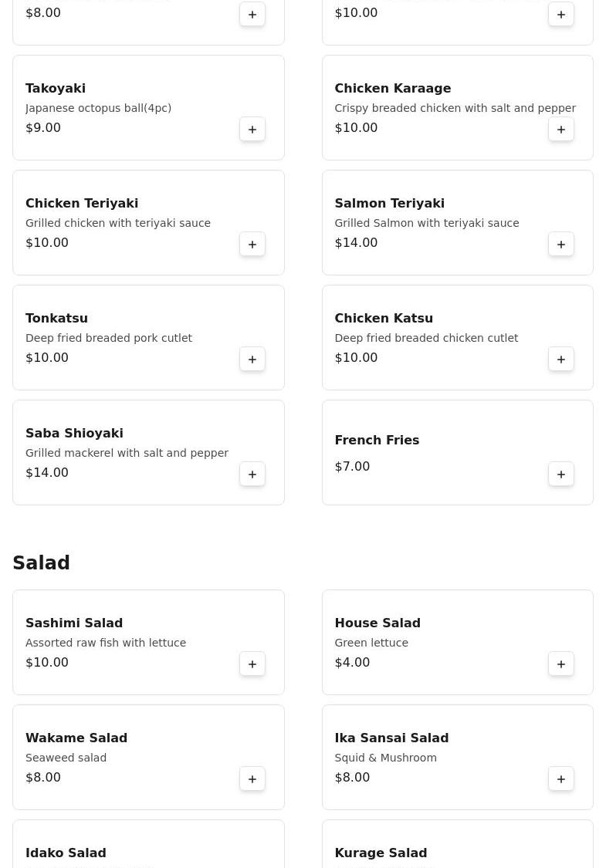
Task: Add Chicken Katsu to the order
Action: coord(561,359)
